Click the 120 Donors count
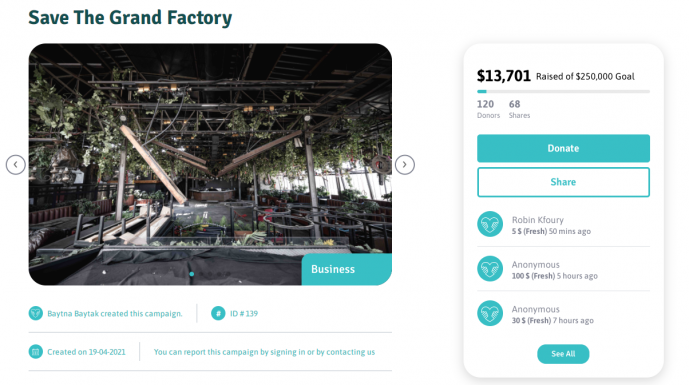Image resolution: width=689 pixels, height=385 pixels. (x=488, y=109)
